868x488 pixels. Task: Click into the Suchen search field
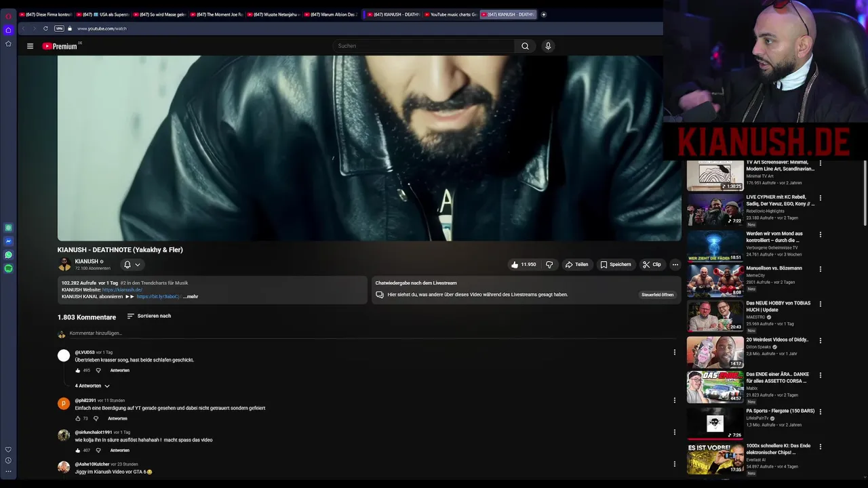[x=424, y=46]
